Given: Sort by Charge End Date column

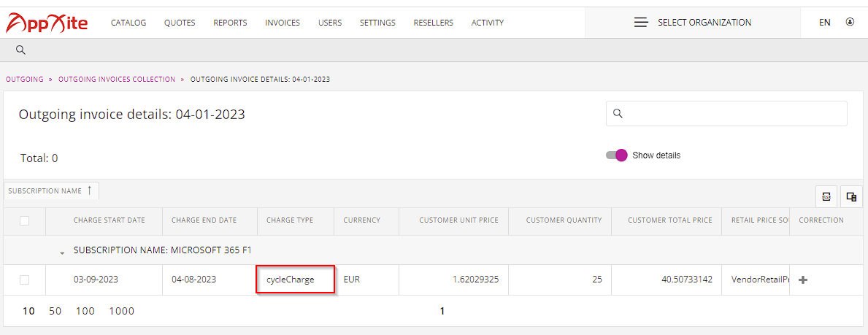Looking at the screenshot, I should (204, 220).
